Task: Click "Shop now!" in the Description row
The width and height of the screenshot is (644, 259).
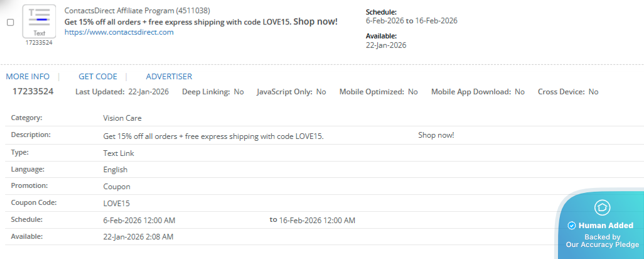Action: [436, 135]
